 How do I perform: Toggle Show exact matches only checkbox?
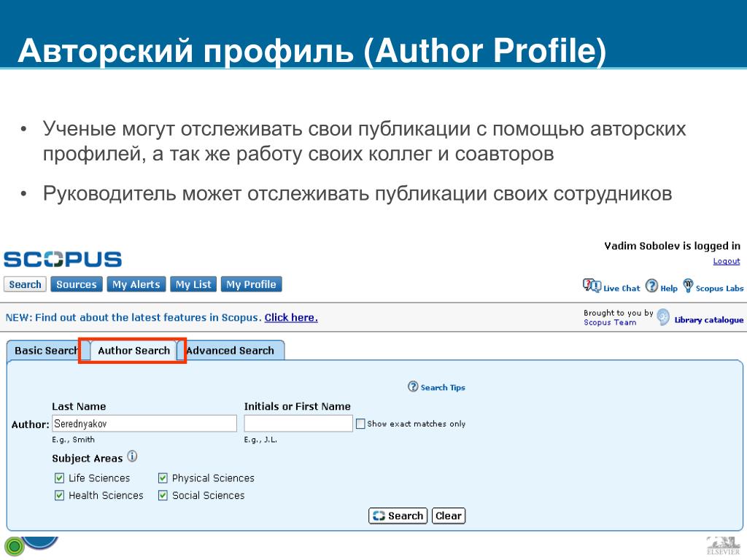[360, 424]
